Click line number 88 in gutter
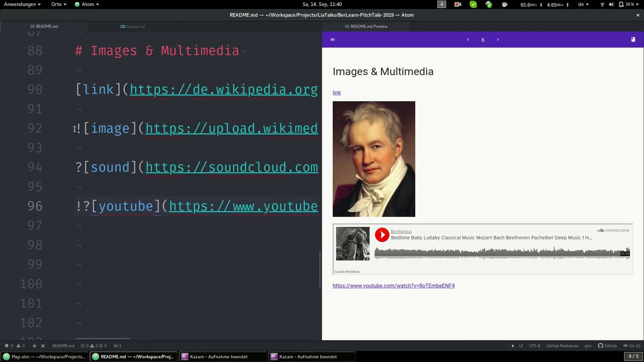Viewport: 644px width, 362px height. pos(35,51)
